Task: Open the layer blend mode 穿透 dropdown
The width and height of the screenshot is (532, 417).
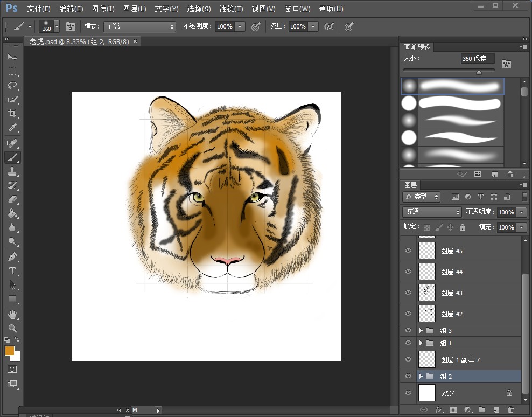Action: point(432,212)
